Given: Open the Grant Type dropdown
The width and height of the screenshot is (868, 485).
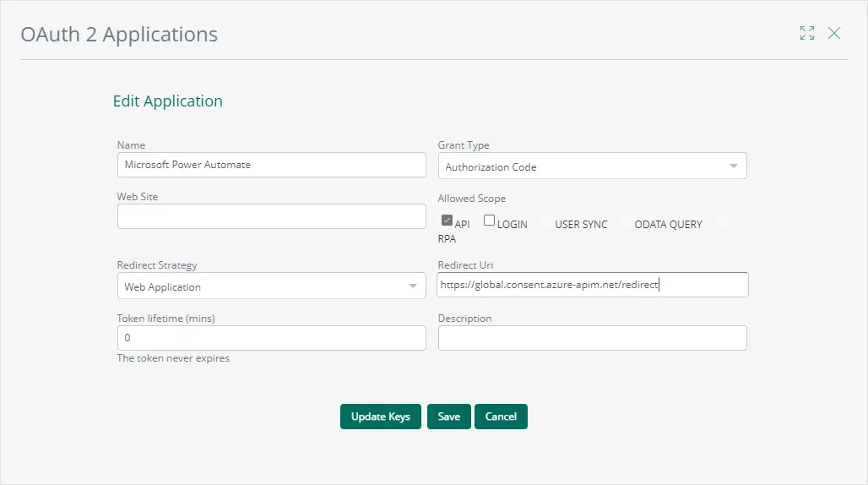Looking at the screenshot, I should coord(593,166).
